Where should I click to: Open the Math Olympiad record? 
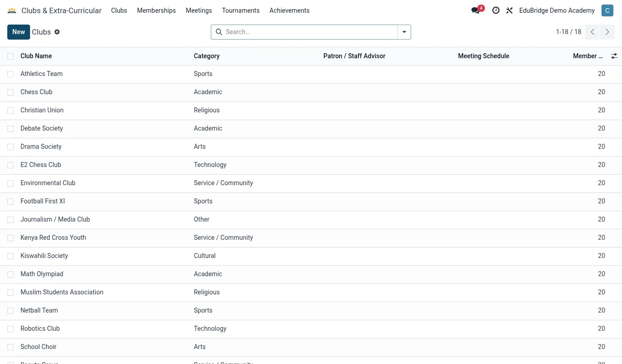click(42, 274)
